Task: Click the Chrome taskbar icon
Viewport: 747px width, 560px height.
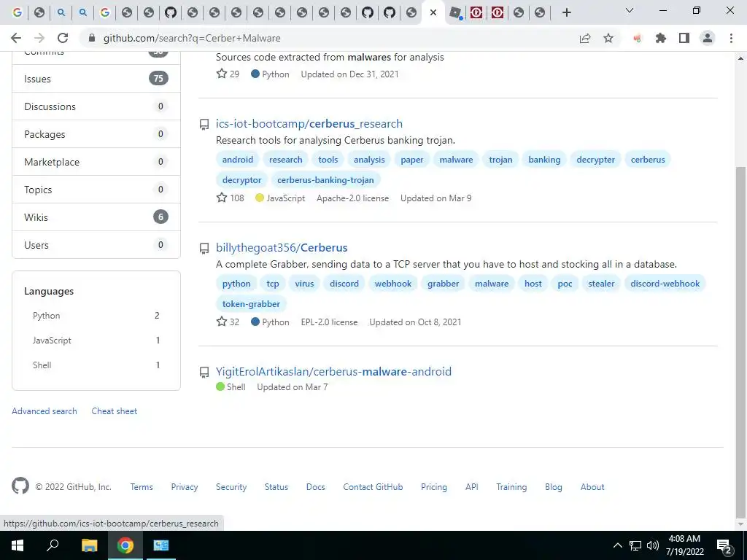Action: [x=125, y=545]
